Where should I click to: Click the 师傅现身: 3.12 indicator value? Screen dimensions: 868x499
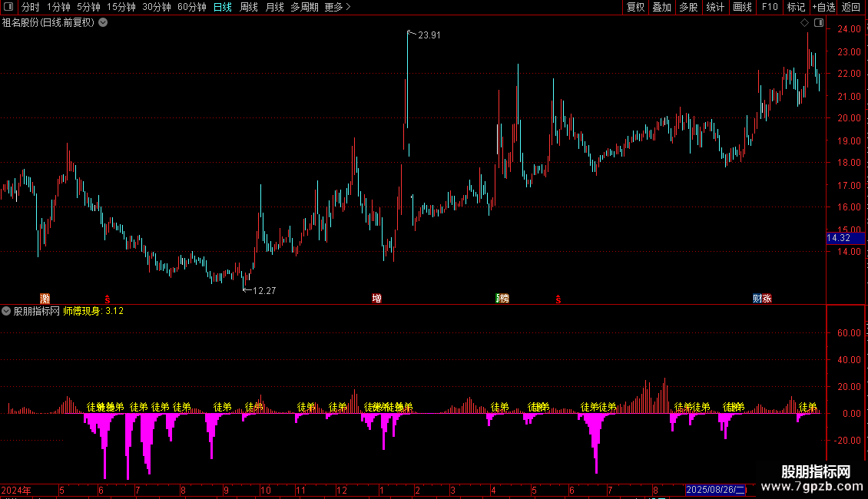[x=94, y=311]
